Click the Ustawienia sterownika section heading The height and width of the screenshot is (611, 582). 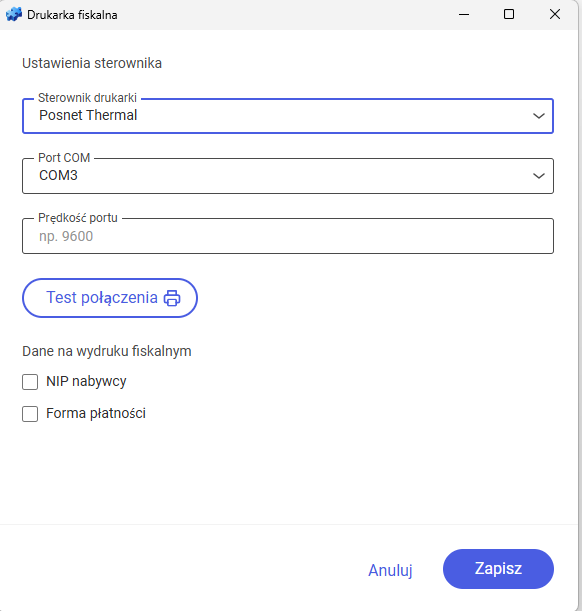point(92,63)
